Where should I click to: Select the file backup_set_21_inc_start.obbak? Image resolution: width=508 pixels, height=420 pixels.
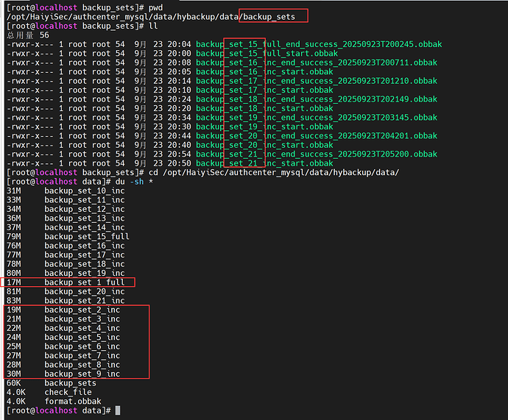click(x=265, y=163)
